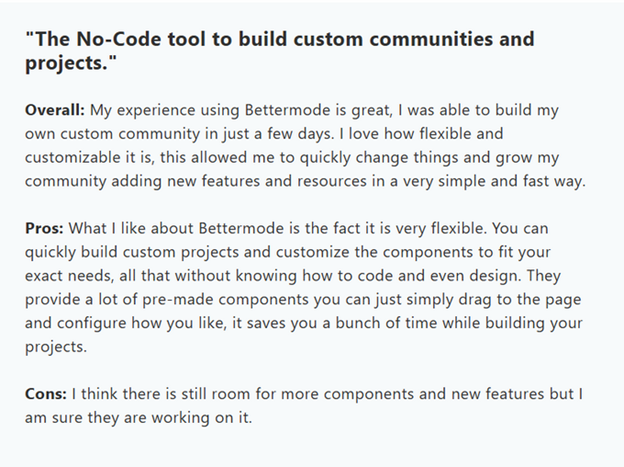
Task: Click 'own custom community' text in Overall
Action: [113, 134]
